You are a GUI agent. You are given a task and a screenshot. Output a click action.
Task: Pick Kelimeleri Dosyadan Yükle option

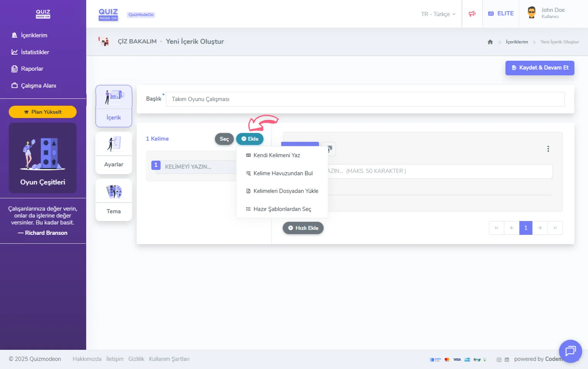point(285,191)
